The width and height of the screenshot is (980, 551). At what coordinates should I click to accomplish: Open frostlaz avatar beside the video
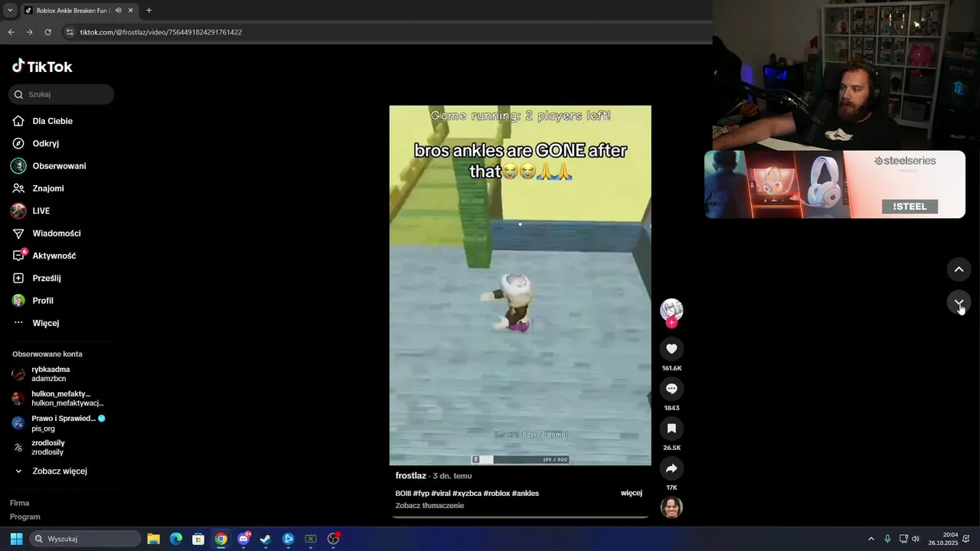click(671, 310)
